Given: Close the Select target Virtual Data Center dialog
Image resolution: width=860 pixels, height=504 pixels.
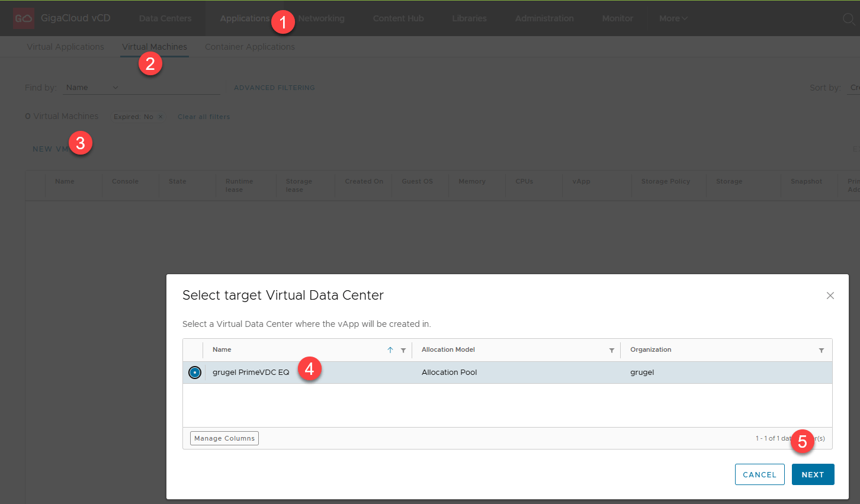Looking at the screenshot, I should [830, 296].
